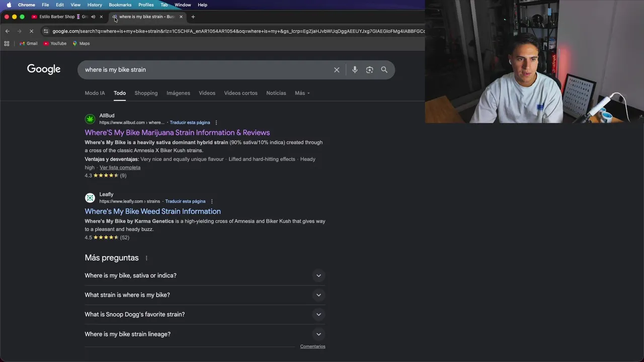Open the History menu
The width and height of the screenshot is (644, 362).
95,5
